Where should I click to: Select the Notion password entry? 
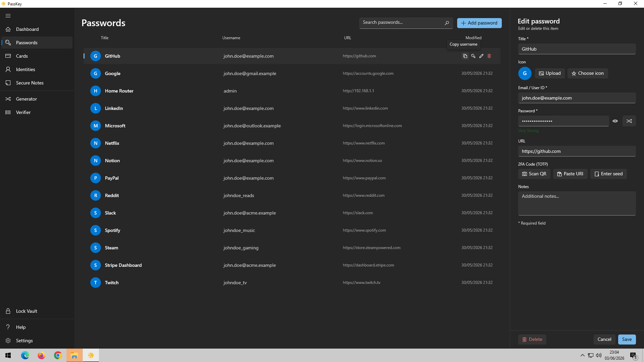292,161
